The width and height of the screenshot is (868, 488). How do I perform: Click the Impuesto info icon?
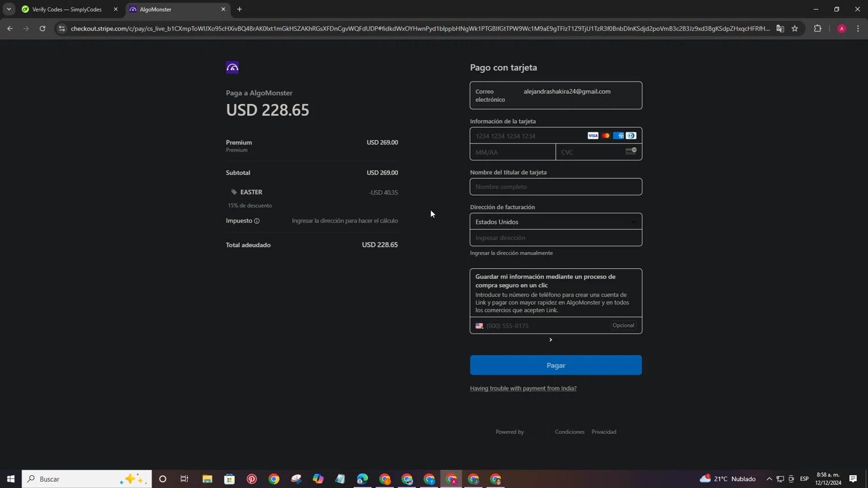(257, 221)
